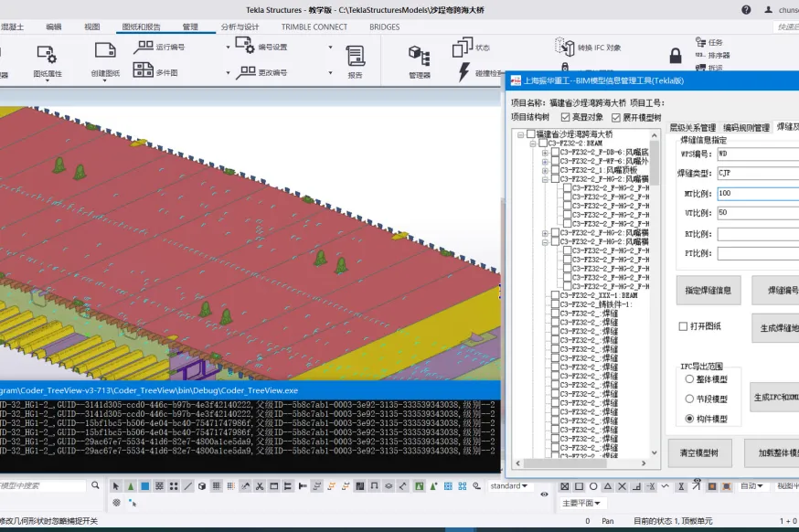
Task: Switch to the 层级关系管理 tab
Action: 692,127
